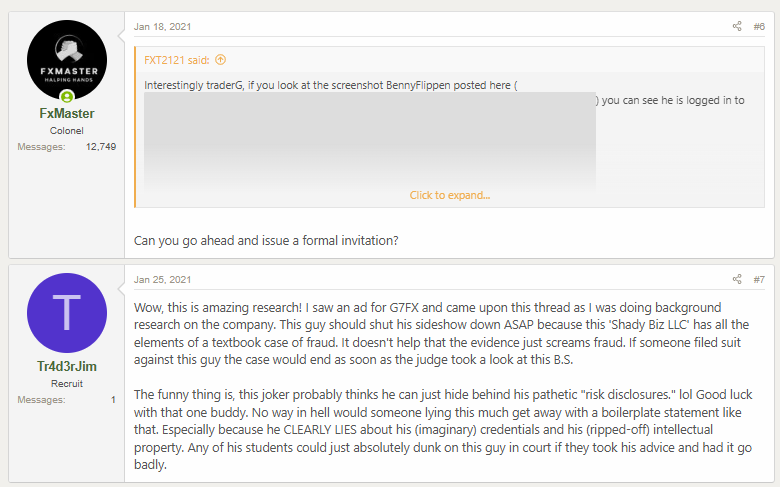The width and height of the screenshot is (780, 487).
Task: Click Messages label under FxMaster
Action: point(41,147)
